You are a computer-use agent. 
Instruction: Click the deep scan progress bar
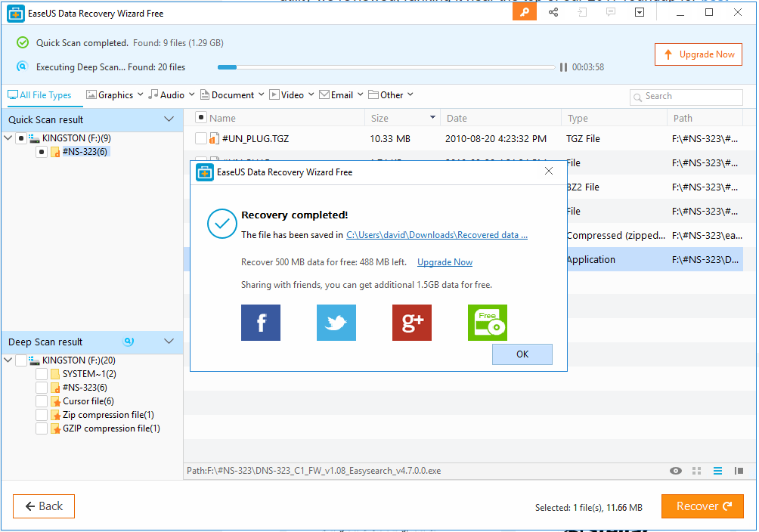(x=386, y=67)
